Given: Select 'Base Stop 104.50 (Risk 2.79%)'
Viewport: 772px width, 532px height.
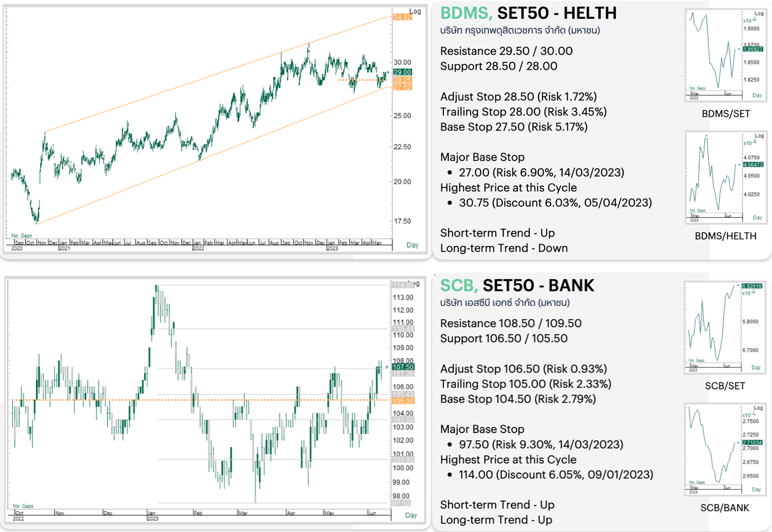Looking at the screenshot, I should [x=518, y=399].
